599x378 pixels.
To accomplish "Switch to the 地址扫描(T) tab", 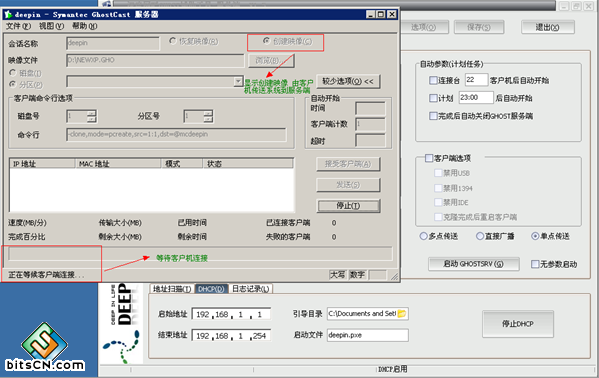I will (172, 289).
